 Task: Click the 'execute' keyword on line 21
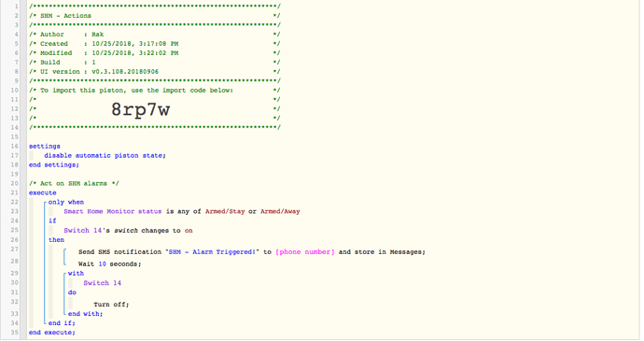tap(42, 192)
